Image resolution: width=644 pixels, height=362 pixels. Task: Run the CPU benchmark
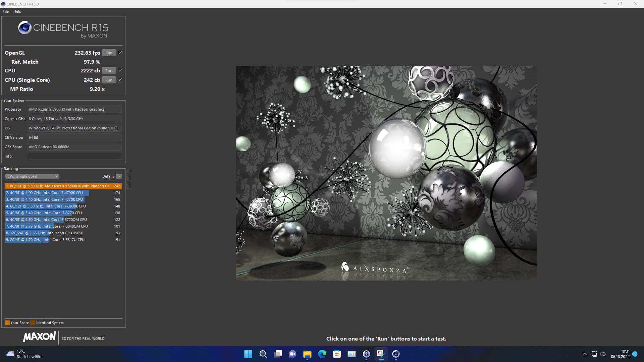pyautogui.click(x=109, y=71)
